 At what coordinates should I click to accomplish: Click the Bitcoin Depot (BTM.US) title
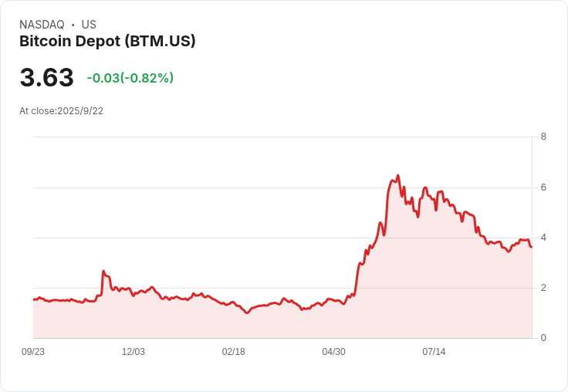[107, 42]
